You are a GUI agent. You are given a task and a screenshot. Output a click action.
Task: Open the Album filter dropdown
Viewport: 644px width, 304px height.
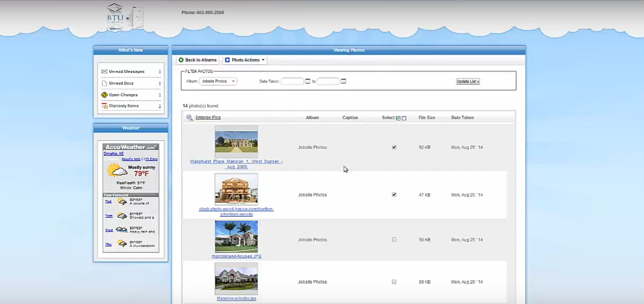pos(218,81)
